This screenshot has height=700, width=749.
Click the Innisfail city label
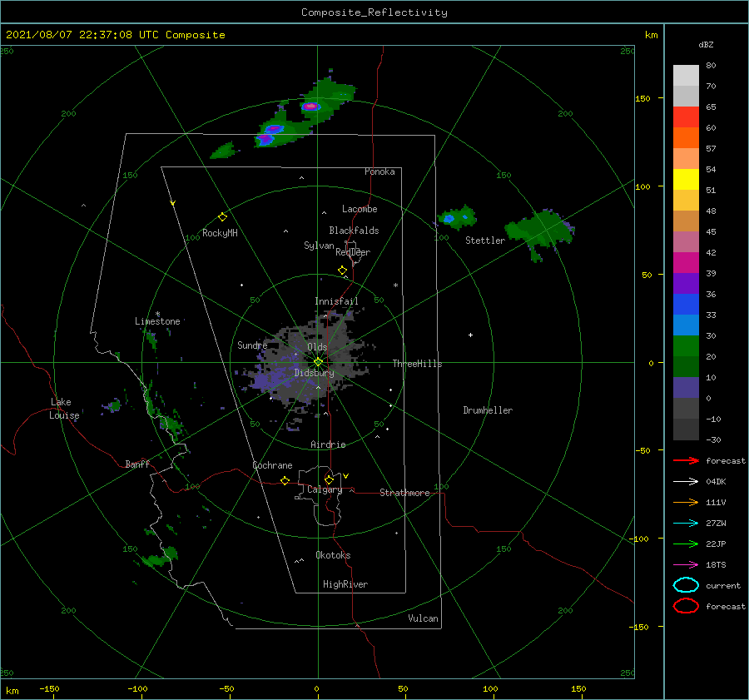[336, 301]
